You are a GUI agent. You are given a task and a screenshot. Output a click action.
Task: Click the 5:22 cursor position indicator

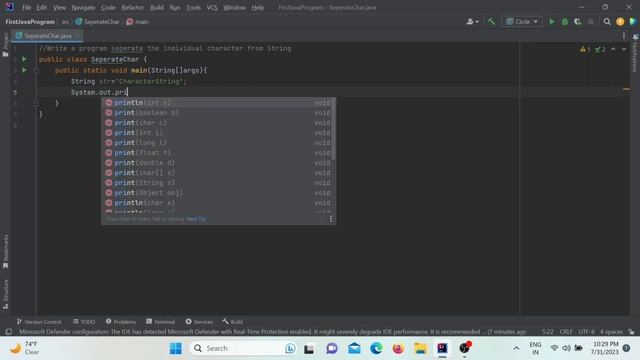click(548, 332)
